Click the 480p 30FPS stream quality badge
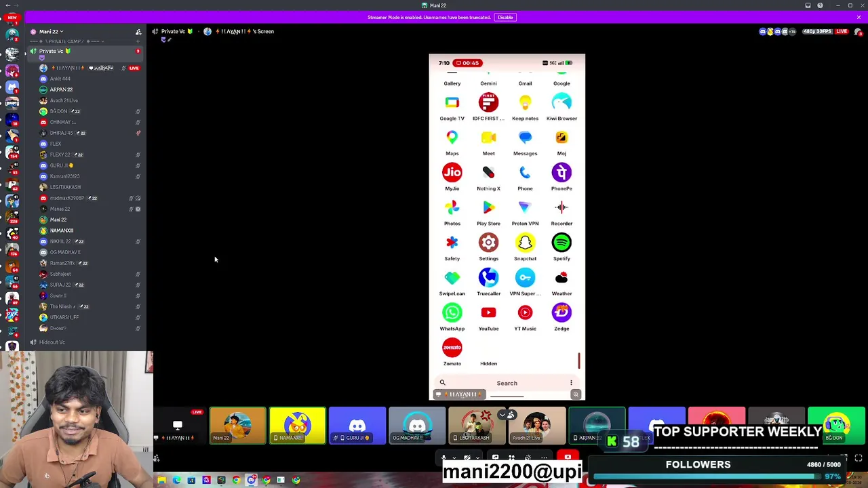The image size is (868, 488). point(817,32)
